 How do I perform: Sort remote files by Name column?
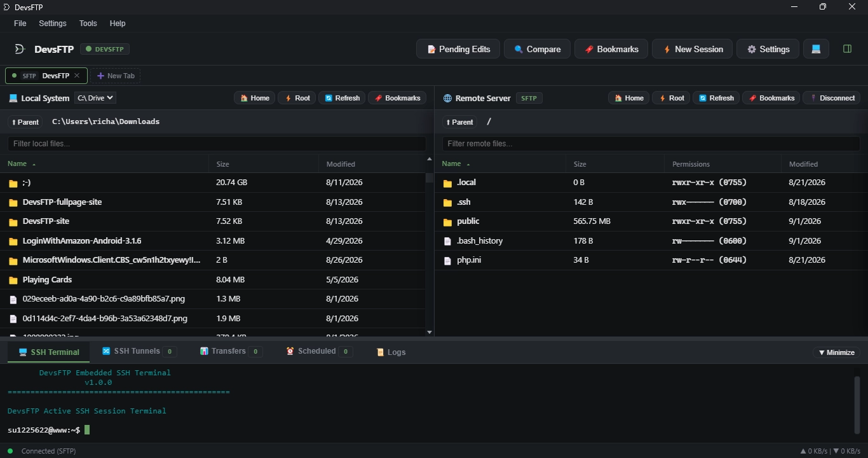[500, 164]
